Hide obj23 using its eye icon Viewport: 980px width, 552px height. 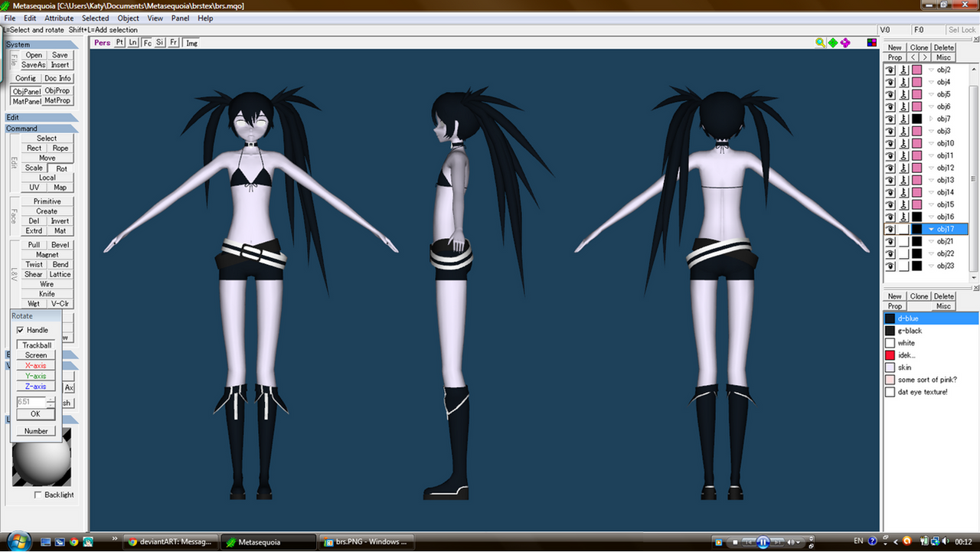pos(890,266)
